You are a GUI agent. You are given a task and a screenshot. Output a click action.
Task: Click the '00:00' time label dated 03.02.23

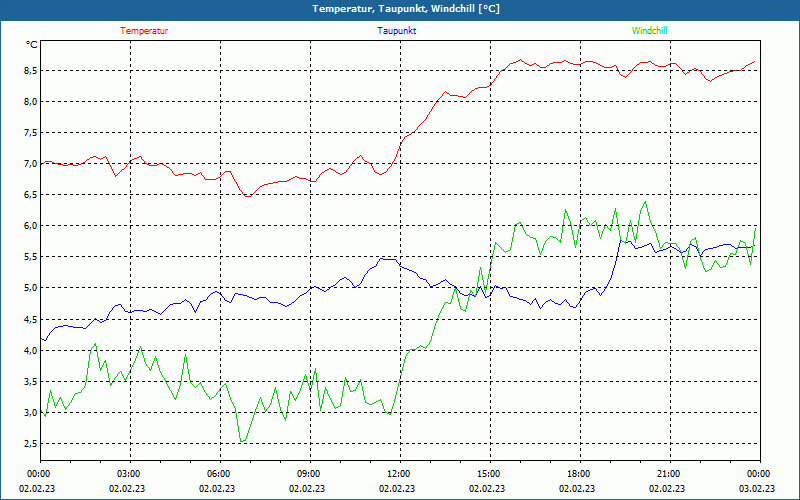[758, 474]
